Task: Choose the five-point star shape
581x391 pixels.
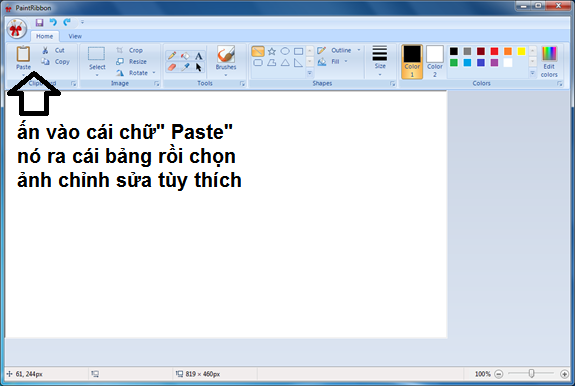Action: pos(272,51)
